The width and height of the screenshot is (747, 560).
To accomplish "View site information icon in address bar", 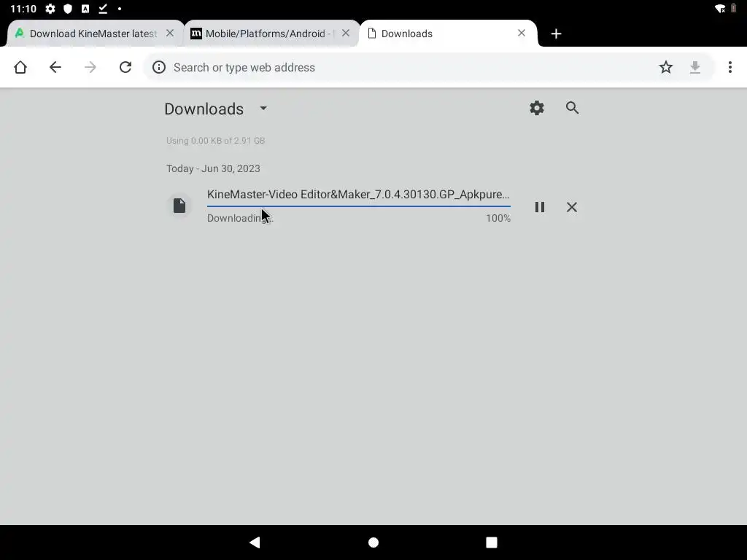I will (158, 67).
